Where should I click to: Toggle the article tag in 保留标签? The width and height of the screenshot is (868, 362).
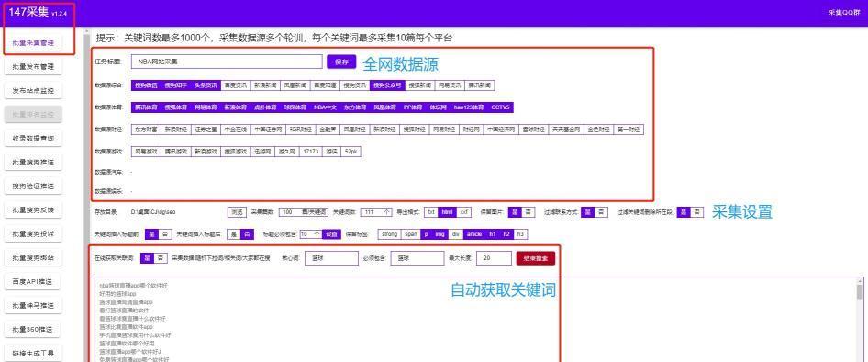(x=473, y=234)
